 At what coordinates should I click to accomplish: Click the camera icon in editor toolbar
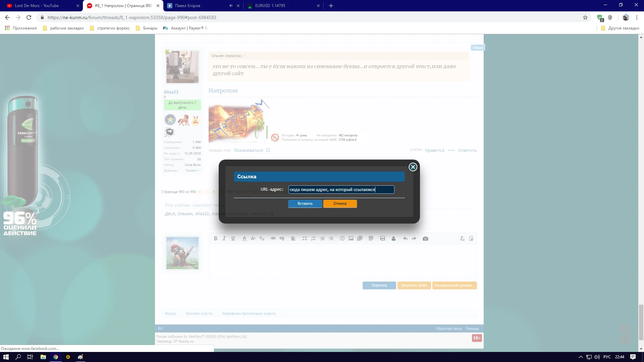pos(425,238)
